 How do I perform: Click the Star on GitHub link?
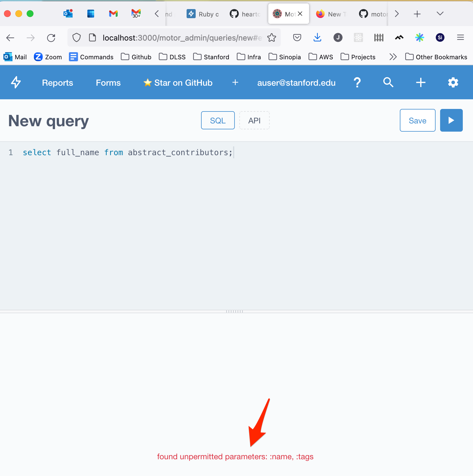pyautogui.click(x=178, y=83)
